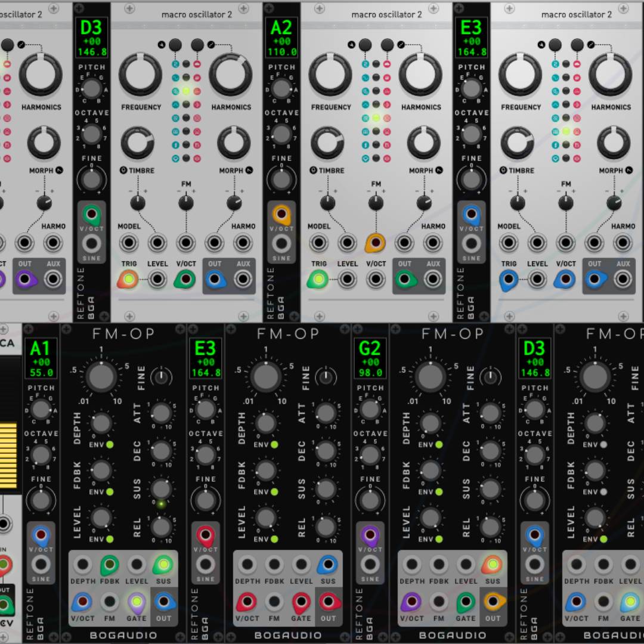This screenshot has width=644, height=644.
Task: Click left model-select button on green-TRIG macro oscillator
Action: [x=365, y=45]
